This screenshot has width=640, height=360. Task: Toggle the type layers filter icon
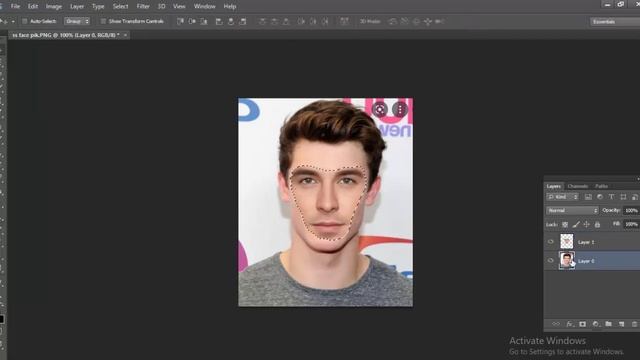(x=611, y=197)
